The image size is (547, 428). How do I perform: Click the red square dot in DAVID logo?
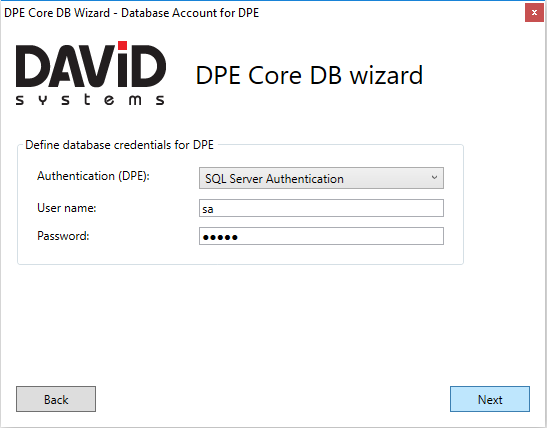(122, 45)
